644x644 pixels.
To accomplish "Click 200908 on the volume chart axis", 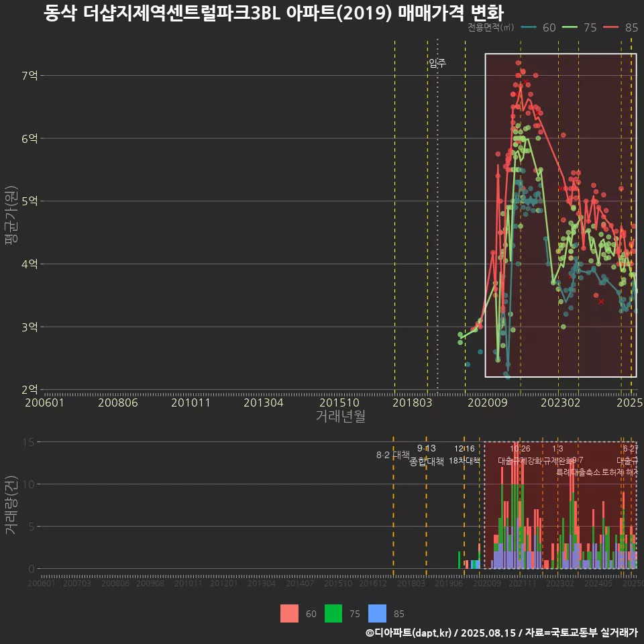I will coord(150,583).
